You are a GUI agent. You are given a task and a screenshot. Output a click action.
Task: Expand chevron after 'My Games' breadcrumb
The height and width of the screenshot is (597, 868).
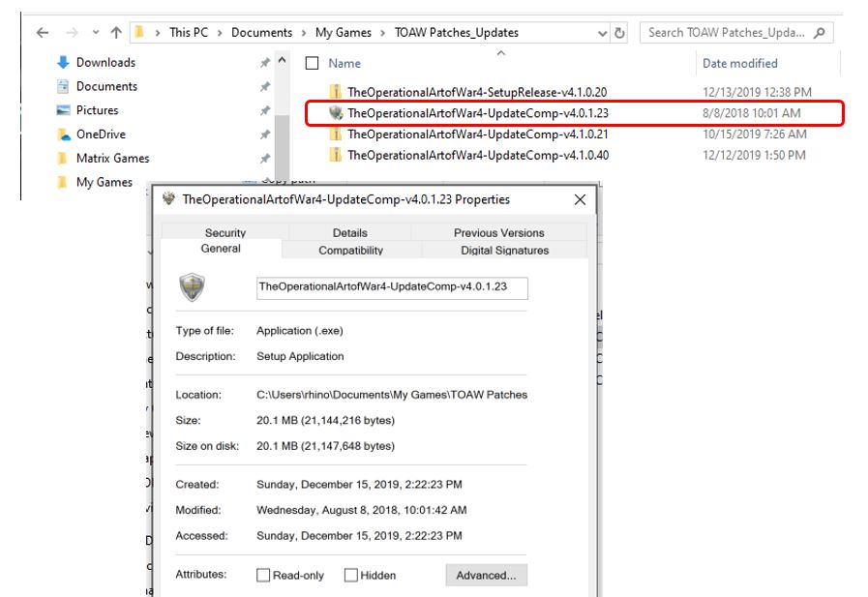(383, 33)
